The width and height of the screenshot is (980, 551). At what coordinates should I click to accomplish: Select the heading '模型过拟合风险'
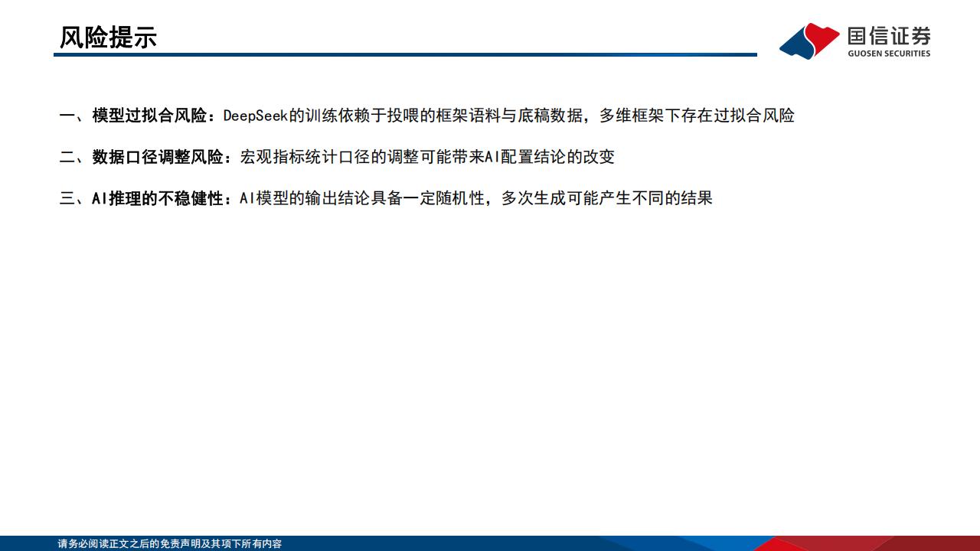149,116
